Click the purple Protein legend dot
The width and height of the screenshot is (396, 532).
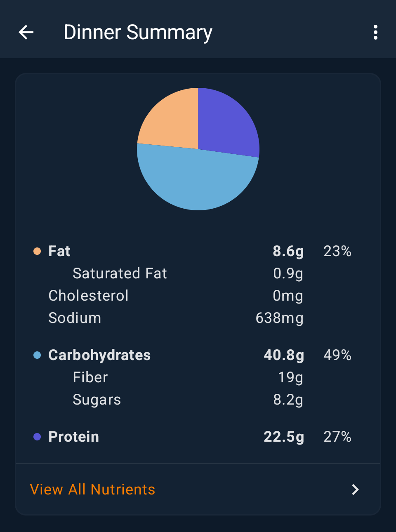(x=37, y=437)
